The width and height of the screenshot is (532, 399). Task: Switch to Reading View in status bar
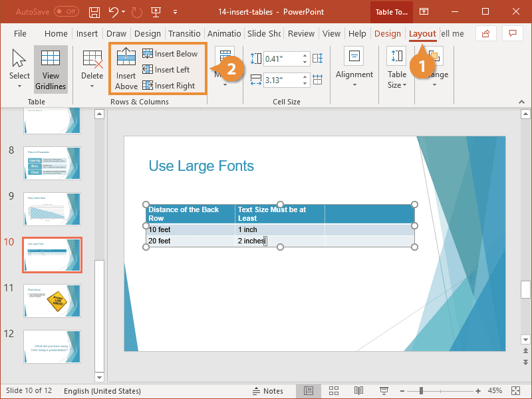(x=359, y=391)
